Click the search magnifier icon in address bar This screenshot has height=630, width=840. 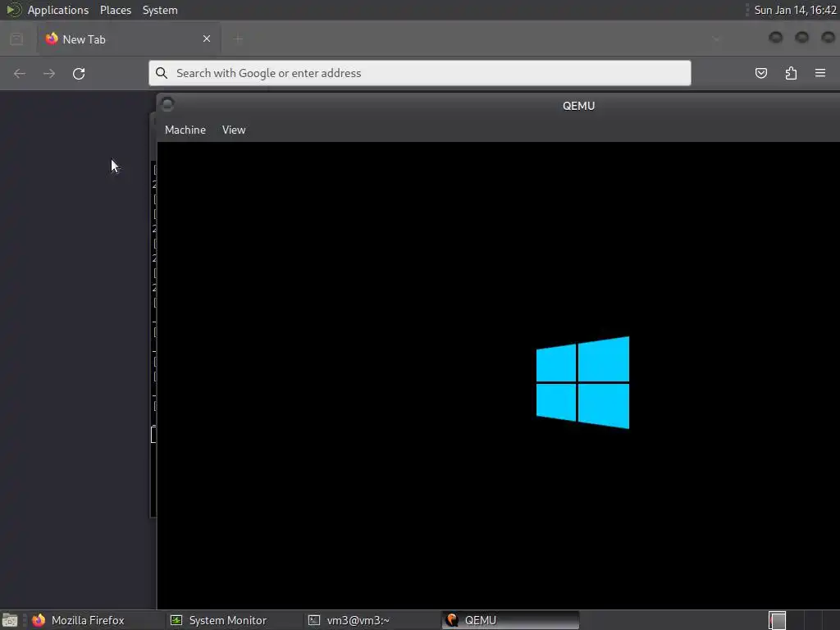coord(162,73)
